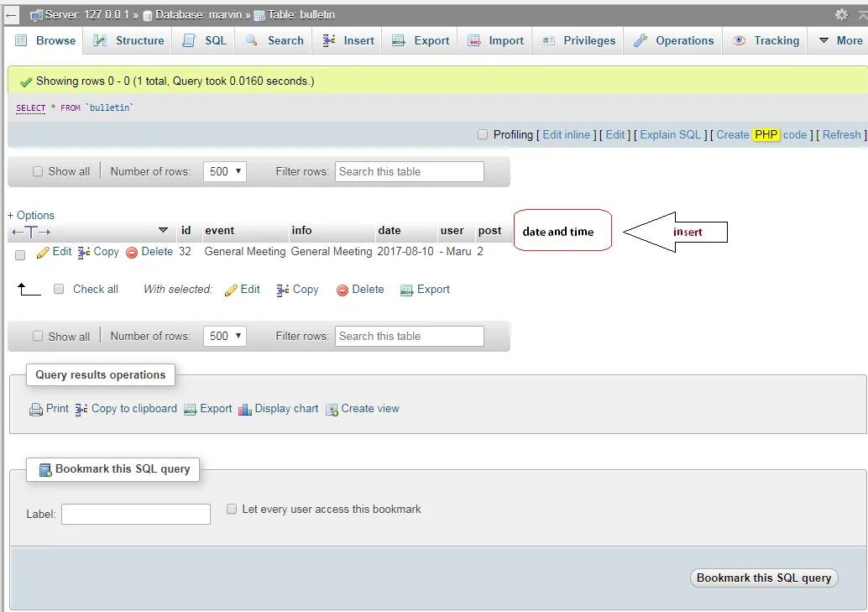Open the Insert tab
Image resolution: width=868 pixels, height=612 pixels.
(348, 40)
